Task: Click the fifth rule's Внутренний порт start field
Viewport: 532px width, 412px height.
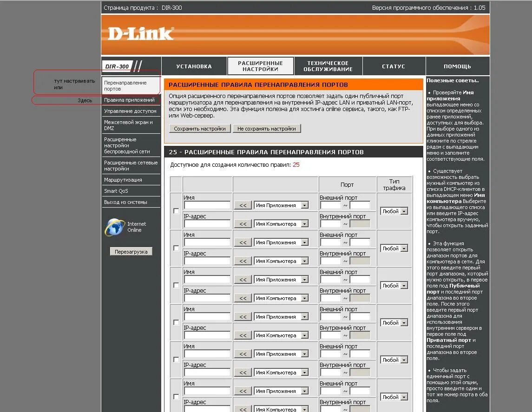Action: (331, 373)
